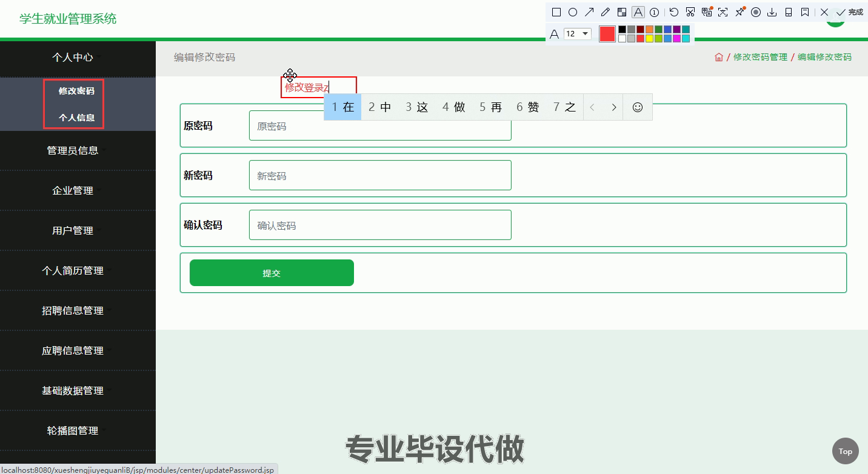Expand the 招聘信息管理 sidebar menu

[73, 310]
